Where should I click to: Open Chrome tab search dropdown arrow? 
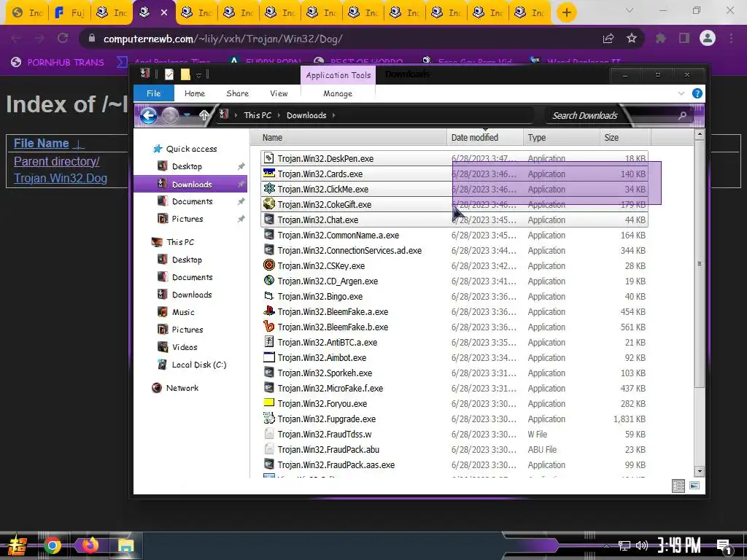tap(630, 10)
